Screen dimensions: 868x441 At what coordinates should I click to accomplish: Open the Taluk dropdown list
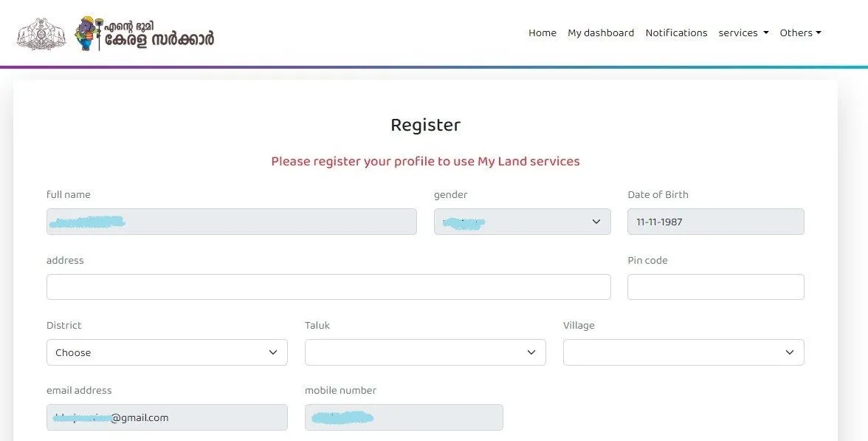click(425, 352)
